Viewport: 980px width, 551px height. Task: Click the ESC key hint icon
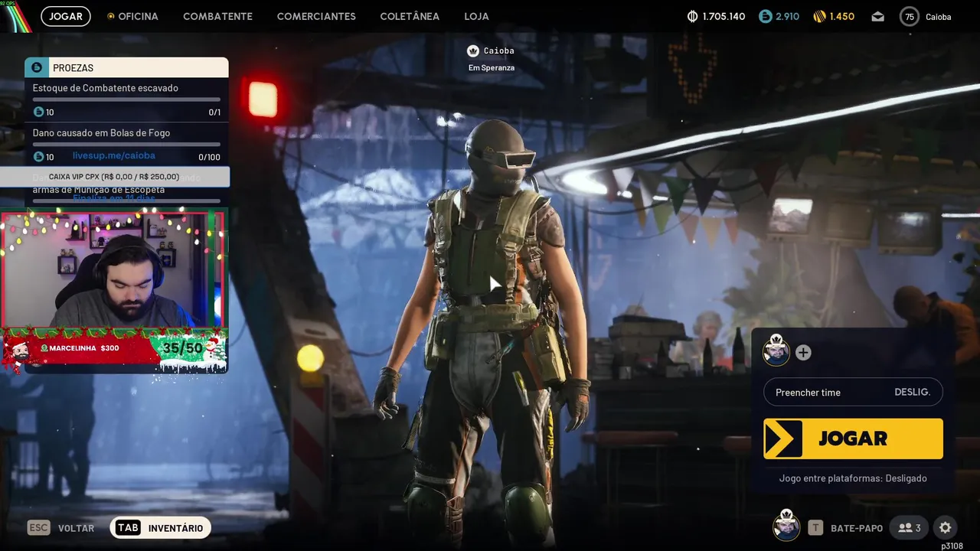(x=39, y=528)
